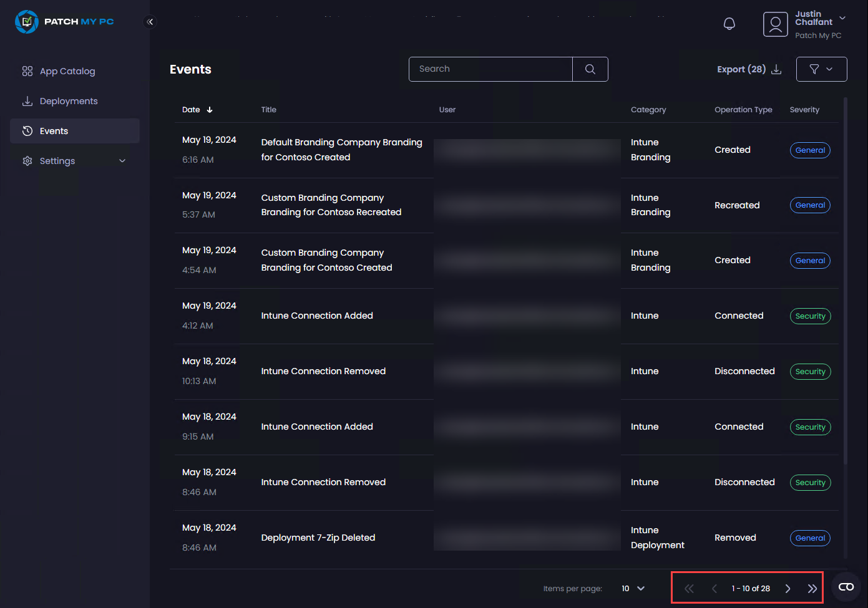Click the CO widget button in corner
Viewport: 868px width, 608px height.
pos(846,586)
